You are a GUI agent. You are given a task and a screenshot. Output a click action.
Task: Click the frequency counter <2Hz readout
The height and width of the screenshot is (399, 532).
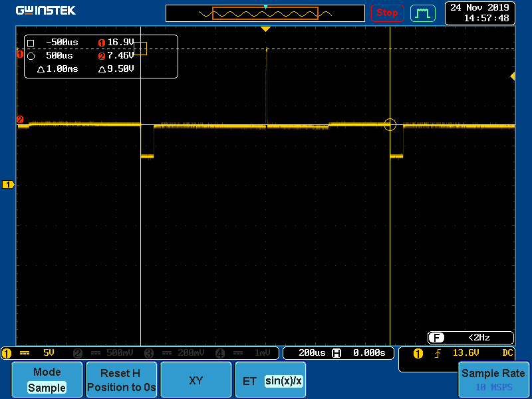tap(479, 338)
